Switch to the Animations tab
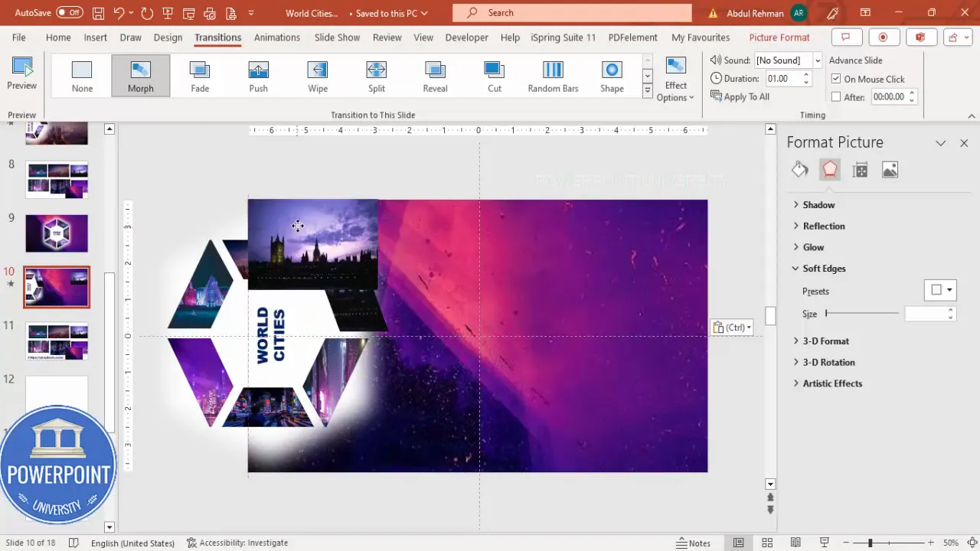 point(277,37)
